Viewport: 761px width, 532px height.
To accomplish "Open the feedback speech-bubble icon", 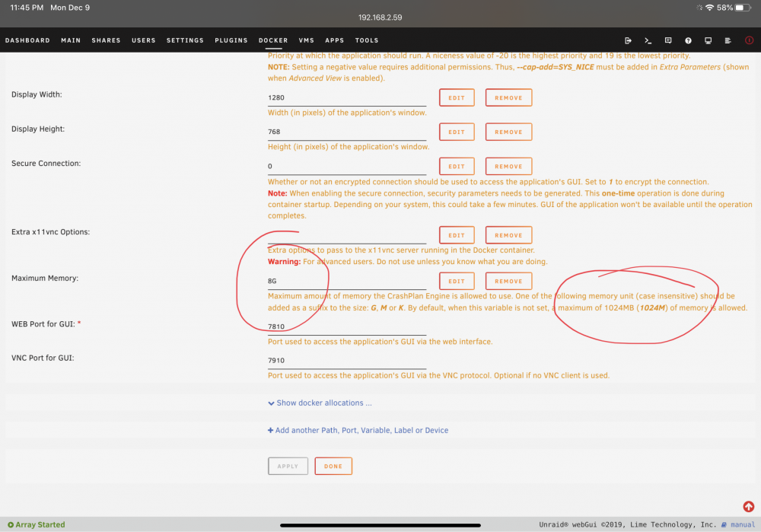I will tap(668, 40).
